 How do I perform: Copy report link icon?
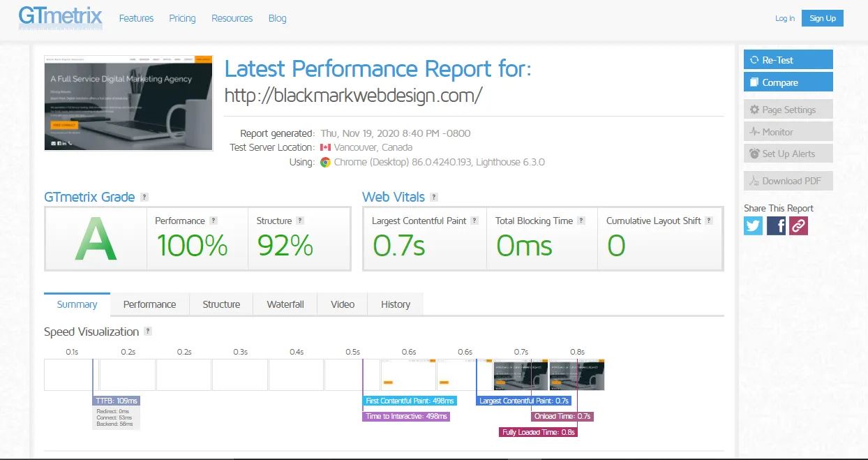[x=798, y=225]
